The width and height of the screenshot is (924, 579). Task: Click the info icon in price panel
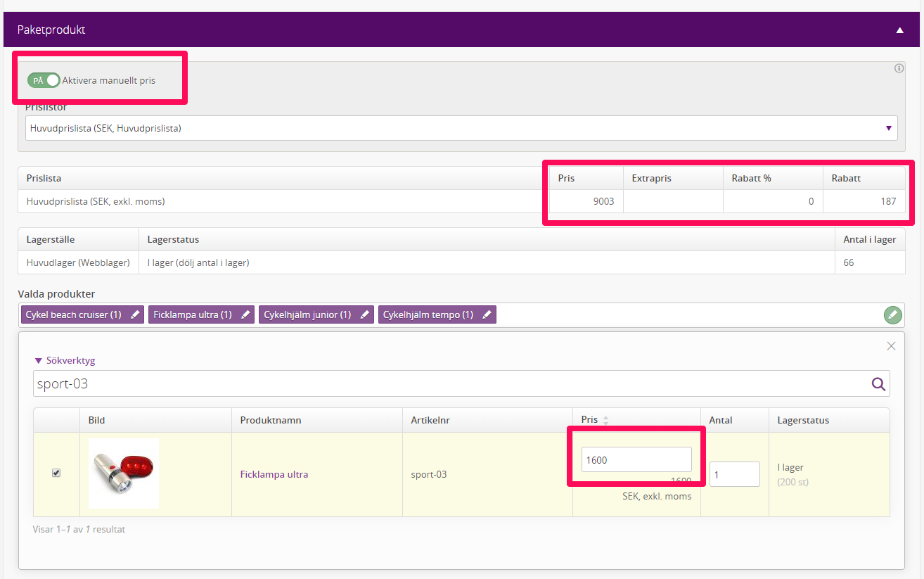(x=899, y=69)
